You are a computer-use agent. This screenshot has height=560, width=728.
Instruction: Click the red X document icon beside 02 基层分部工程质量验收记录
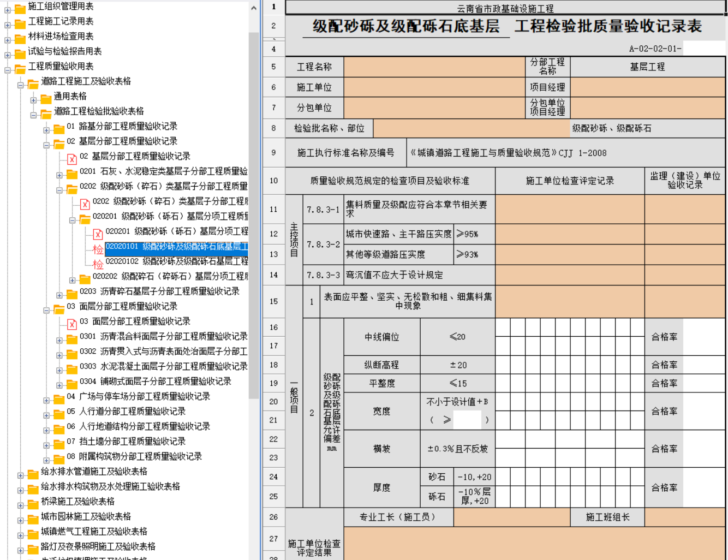point(72,159)
